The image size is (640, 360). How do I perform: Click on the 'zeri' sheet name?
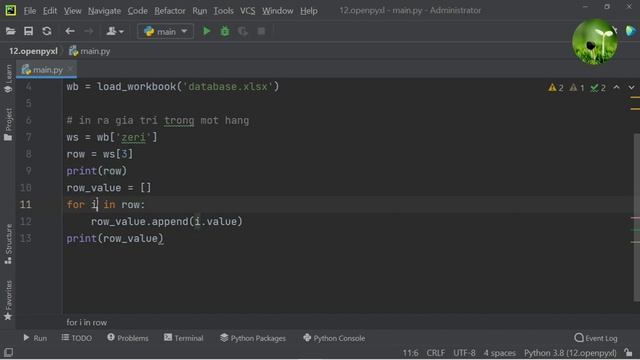pos(133,138)
